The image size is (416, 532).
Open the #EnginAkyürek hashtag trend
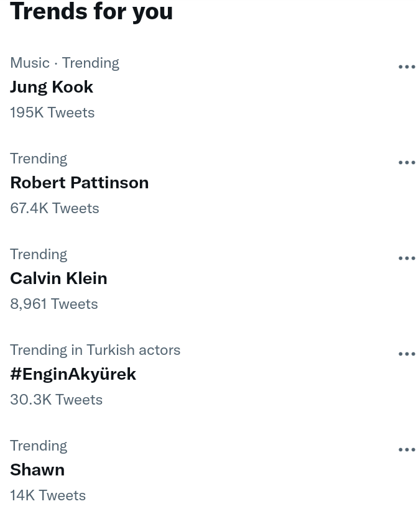tap(73, 374)
